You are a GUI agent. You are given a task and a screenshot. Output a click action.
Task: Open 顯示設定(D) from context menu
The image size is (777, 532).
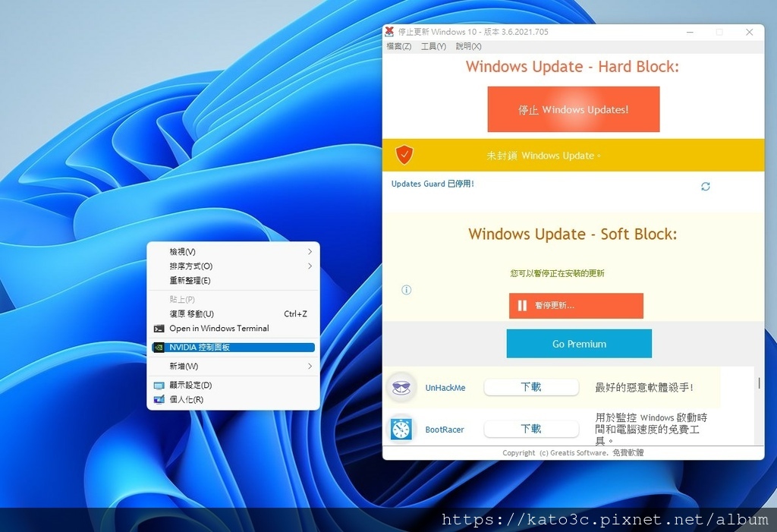point(233,386)
